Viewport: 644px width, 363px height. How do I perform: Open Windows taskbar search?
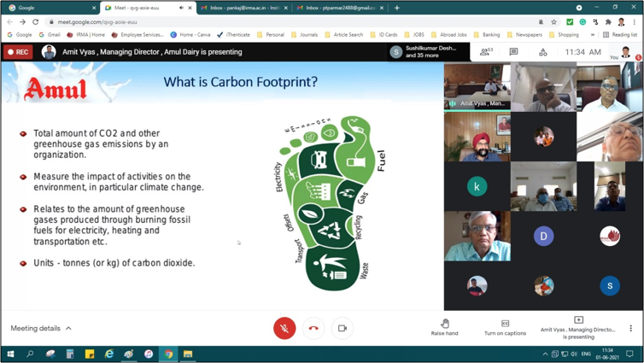(30, 354)
